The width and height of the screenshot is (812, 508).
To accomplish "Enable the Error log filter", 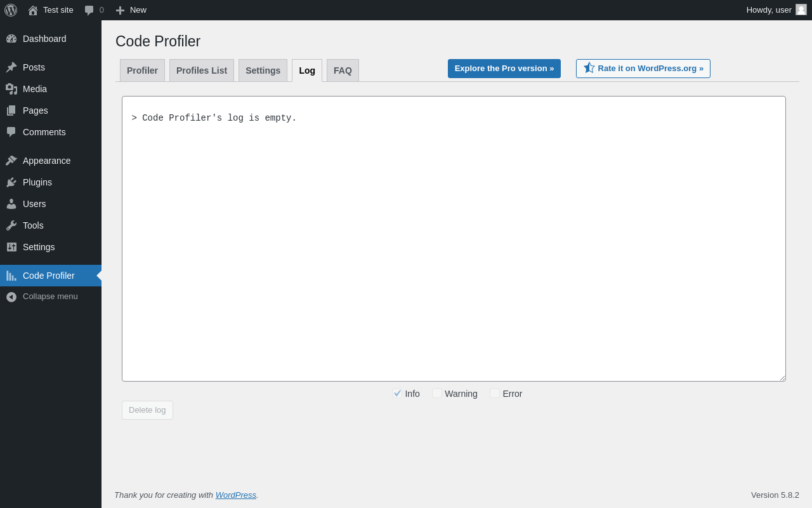I will coord(495,393).
